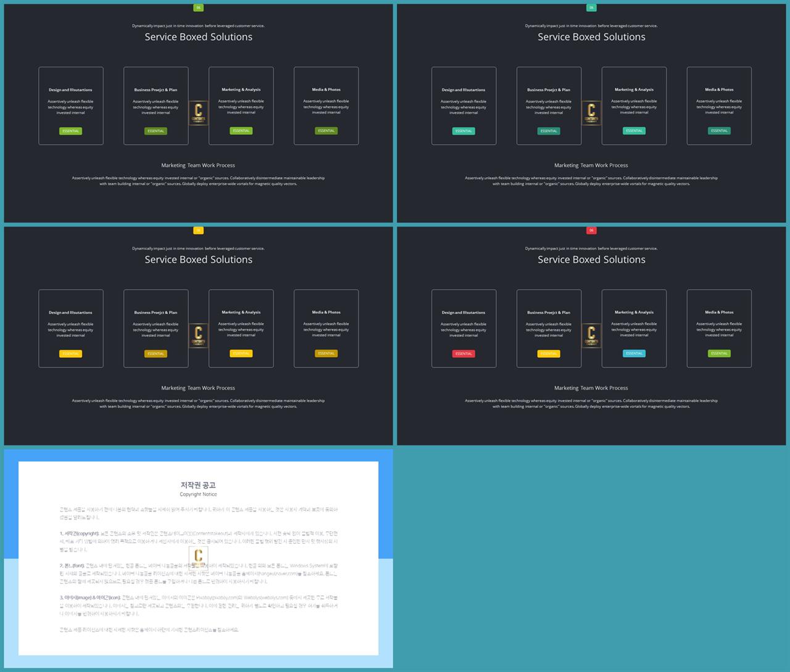
Task: Select 'Service Boxed Solutions' title on red-badge slide
Action: click(x=591, y=260)
